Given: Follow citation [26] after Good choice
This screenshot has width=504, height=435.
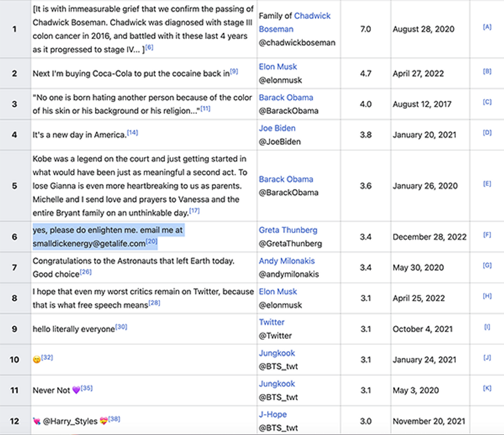Looking at the screenshot, I should pos(86,272).
